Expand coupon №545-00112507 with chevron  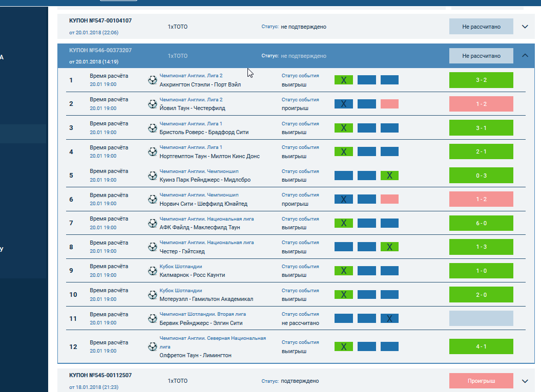[x=525, y=381]
